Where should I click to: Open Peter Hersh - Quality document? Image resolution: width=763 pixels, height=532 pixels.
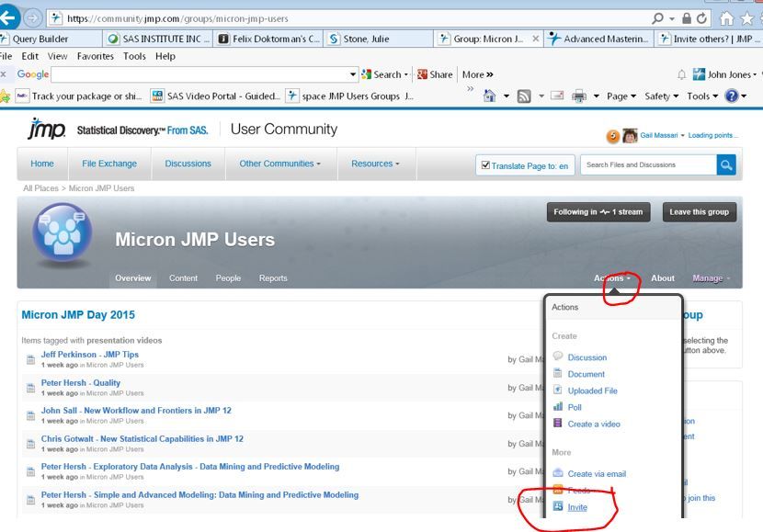coord(80,383)
